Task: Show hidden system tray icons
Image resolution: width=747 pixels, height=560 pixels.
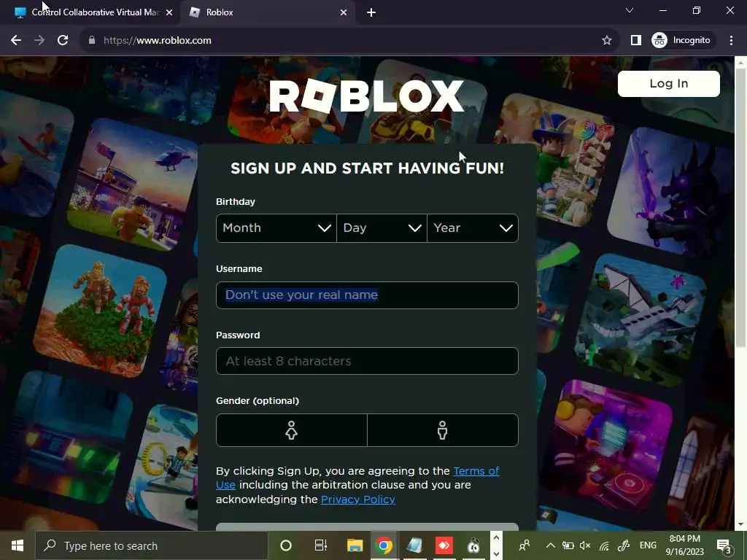Action: tap(550, 545)
